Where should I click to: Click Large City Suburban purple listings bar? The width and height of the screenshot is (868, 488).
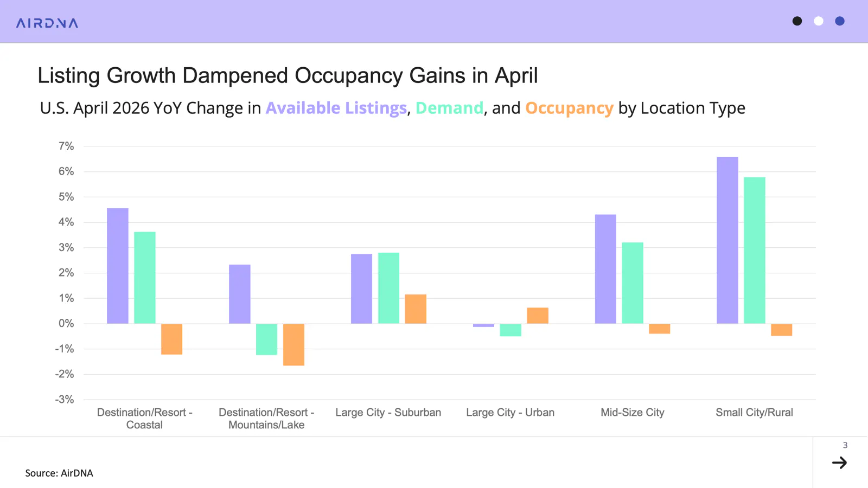coord(362,289)
